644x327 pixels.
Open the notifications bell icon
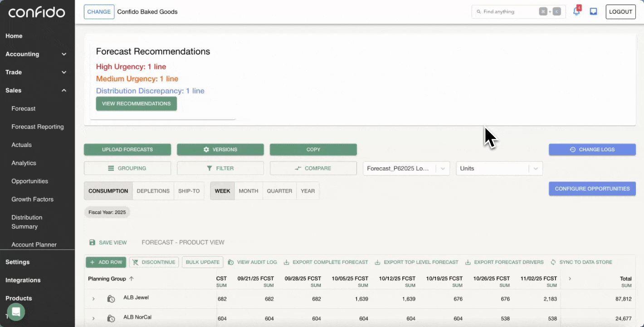coord(576,12)
